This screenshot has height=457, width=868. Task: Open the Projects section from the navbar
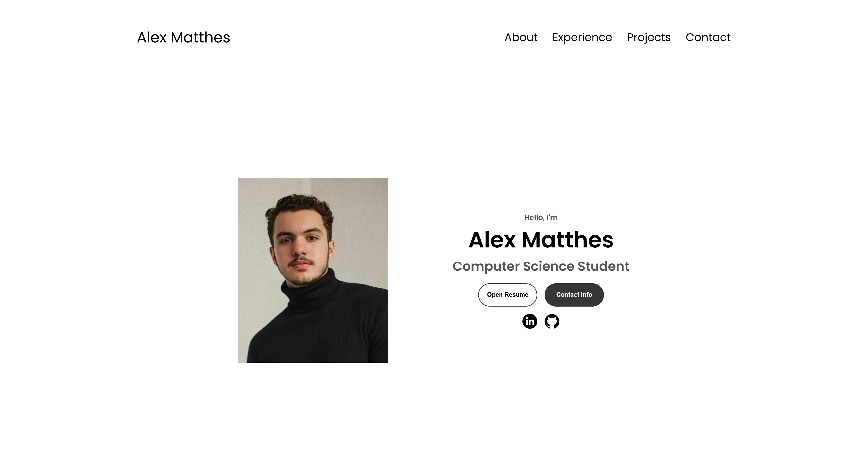pyautogui.click(x=649, y=37)
